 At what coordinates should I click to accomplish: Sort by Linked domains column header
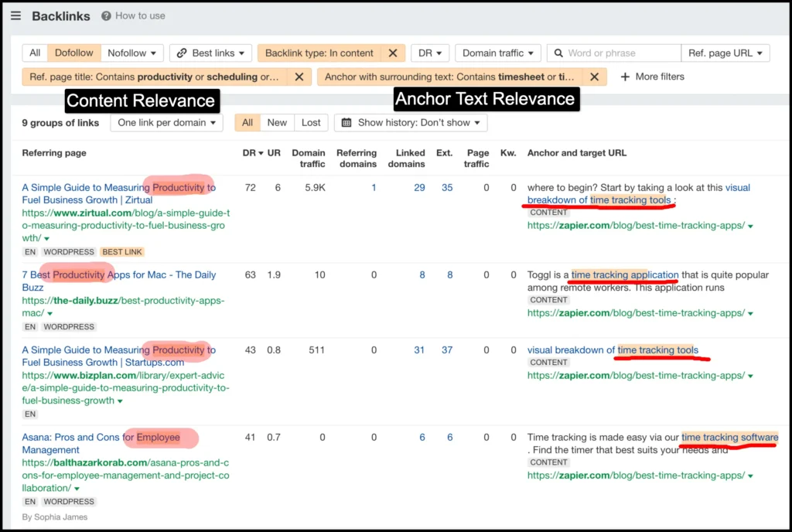coord(407,158)
